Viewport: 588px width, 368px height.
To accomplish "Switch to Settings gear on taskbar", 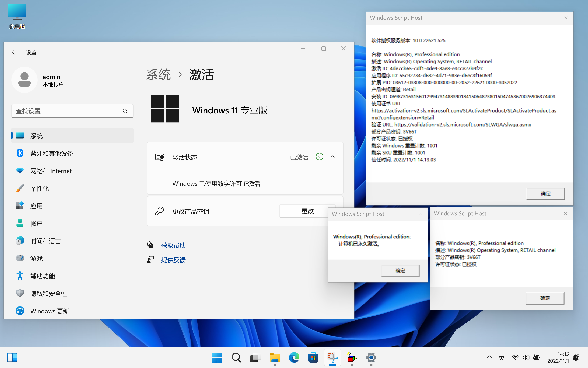I will click(371, 357).
